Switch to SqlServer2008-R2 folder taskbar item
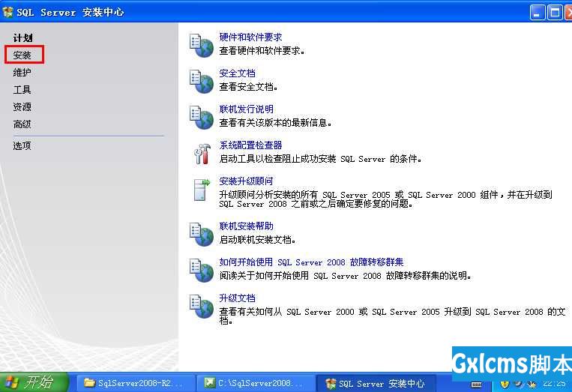Viewport: 572px width, 392px height. pyautogui.click(x=134, y=383)
